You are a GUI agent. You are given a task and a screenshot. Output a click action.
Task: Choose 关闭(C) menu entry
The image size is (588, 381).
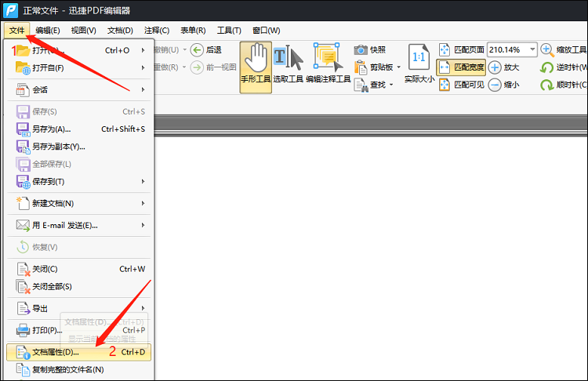(78, 269)
